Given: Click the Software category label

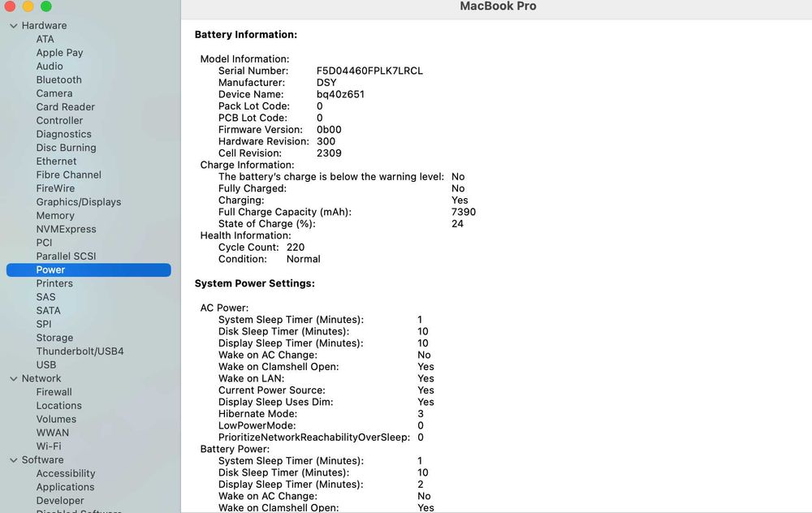Looking at the screenshot, I should (x=42, y=459).
